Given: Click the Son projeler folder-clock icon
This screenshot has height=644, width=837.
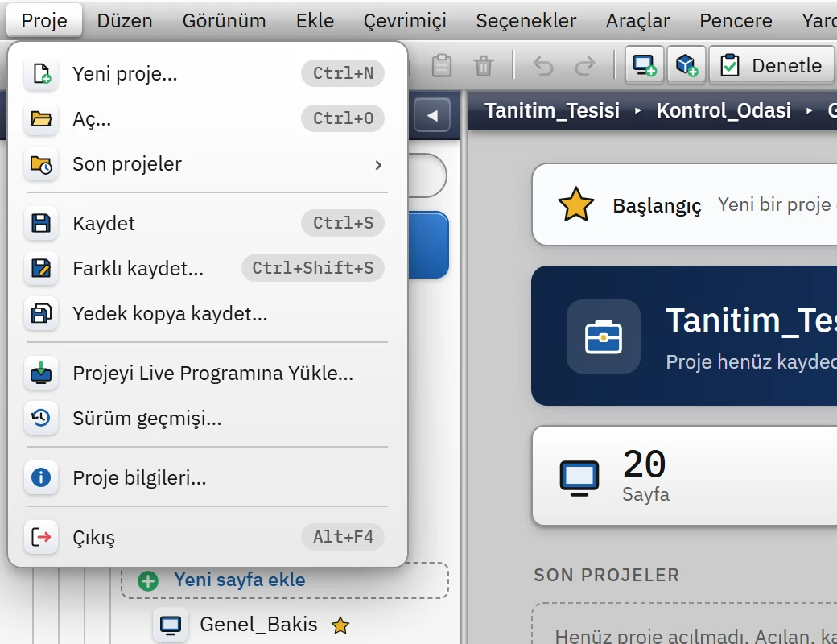Looking at the screenshot, I should point(41,164).
